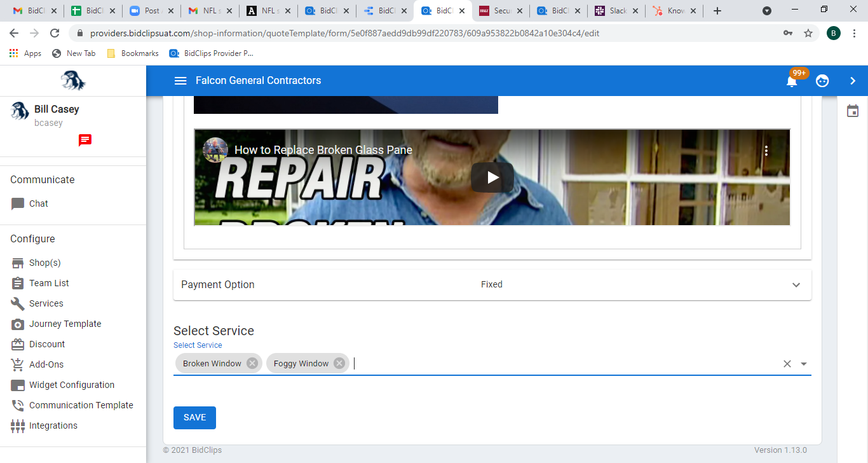Click the SAVE button
Image resolution: width=868 pixels, height=463 pixels.
point(194,418)
